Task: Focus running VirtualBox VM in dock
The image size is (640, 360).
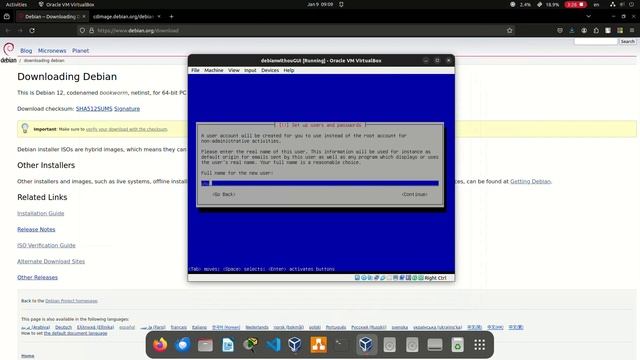Action: tap(366, 345)
